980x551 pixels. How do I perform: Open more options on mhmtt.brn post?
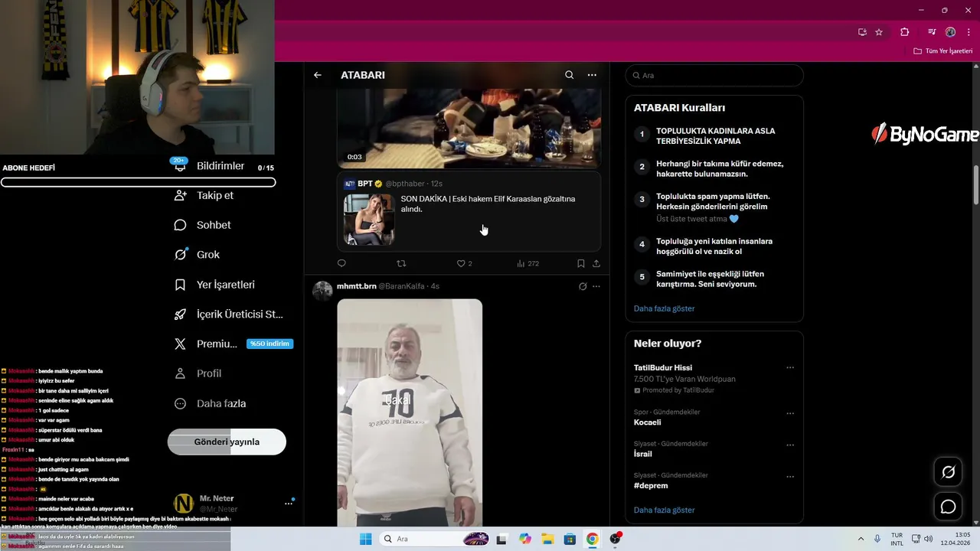tap(596, 286)
